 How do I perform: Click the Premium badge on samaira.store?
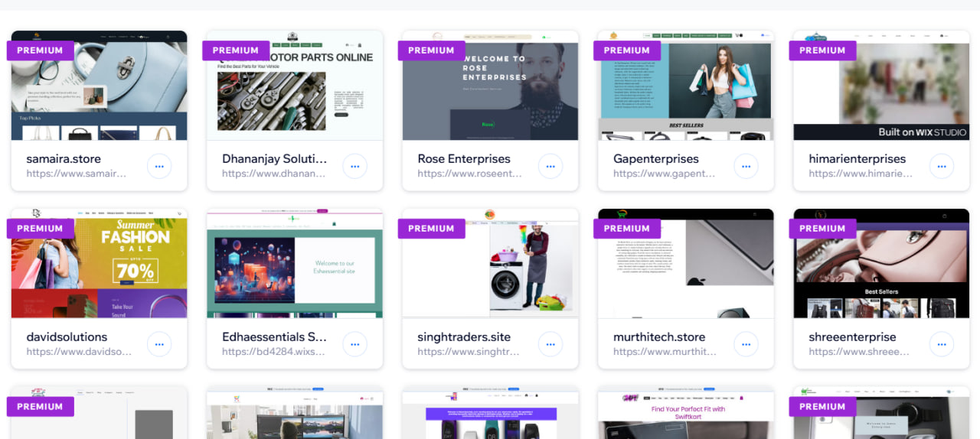coord(41,50)
